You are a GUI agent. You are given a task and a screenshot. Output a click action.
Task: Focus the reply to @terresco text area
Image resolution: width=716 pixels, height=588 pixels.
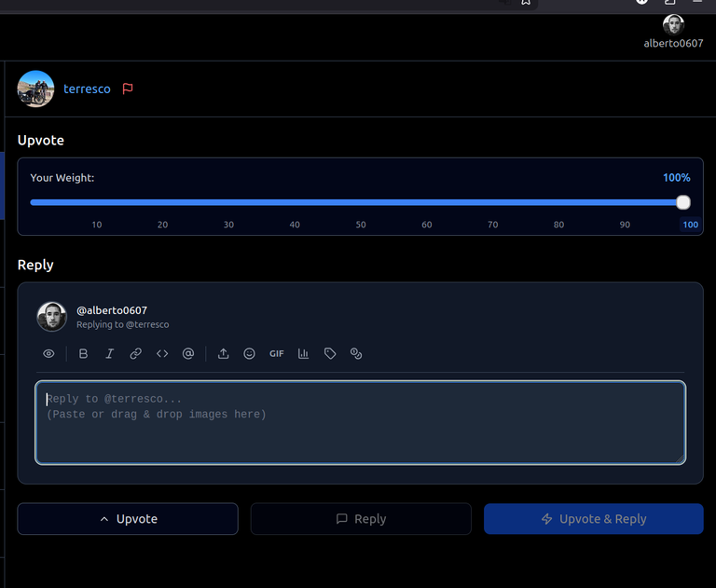[360, 422]
